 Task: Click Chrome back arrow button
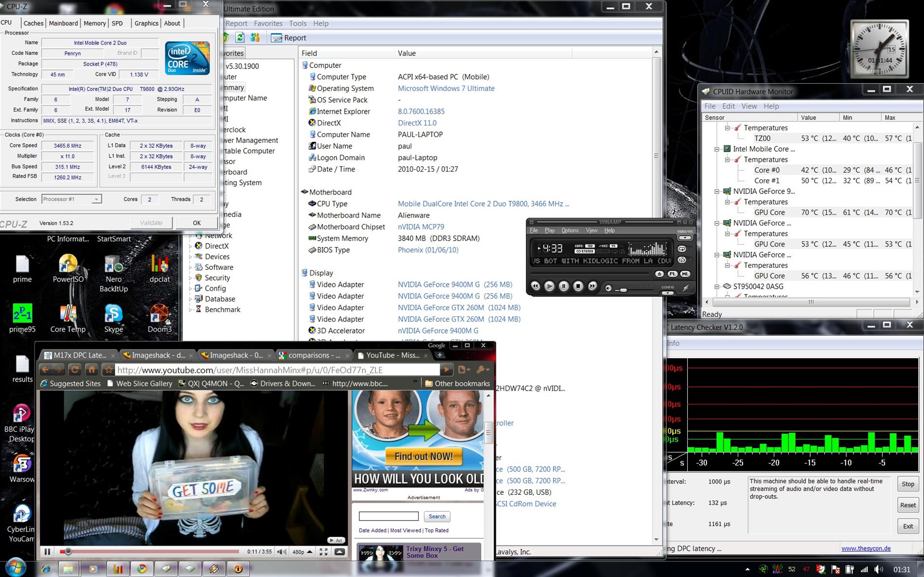[45, 370]
